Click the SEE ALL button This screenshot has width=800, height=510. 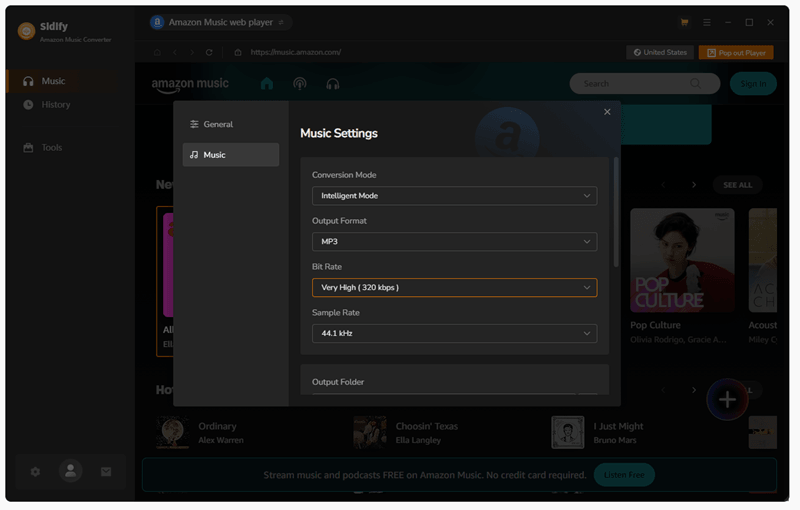[738, 185]
